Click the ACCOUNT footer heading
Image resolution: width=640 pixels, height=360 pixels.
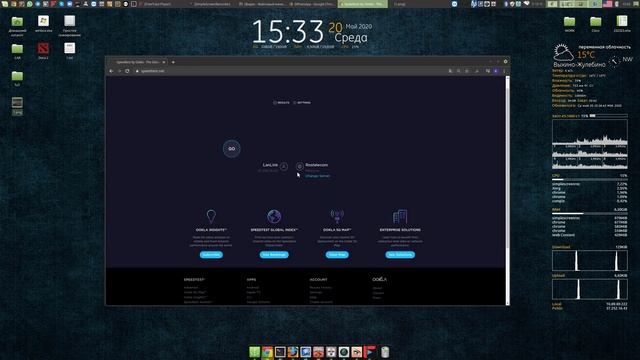click(318, 280)
